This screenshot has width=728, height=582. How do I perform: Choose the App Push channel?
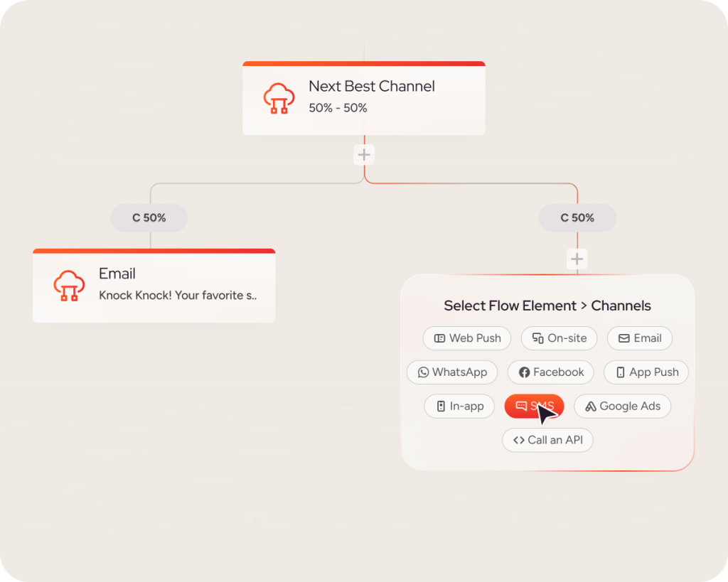tap(646, 372)
